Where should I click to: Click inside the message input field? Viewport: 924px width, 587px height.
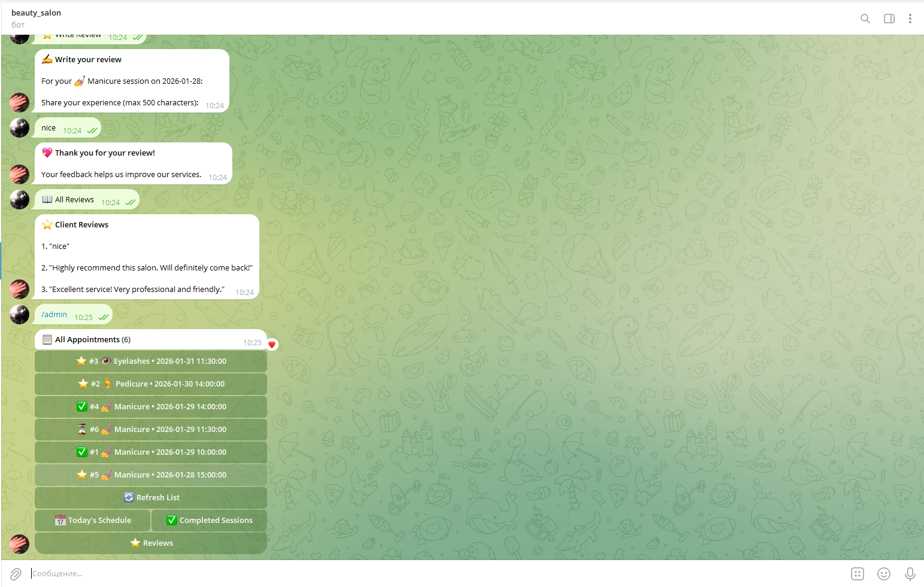pyautogui.click(x=240, y=573)
